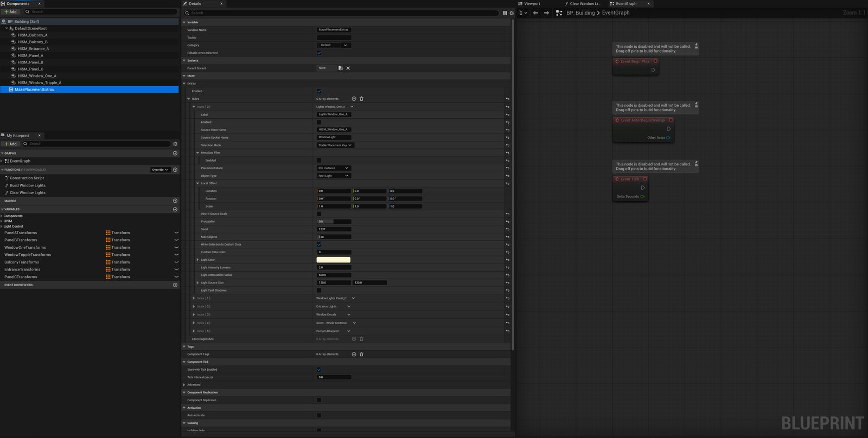Add a new variable via plus icon
This screenshot has width=868, height=438.
175,209
